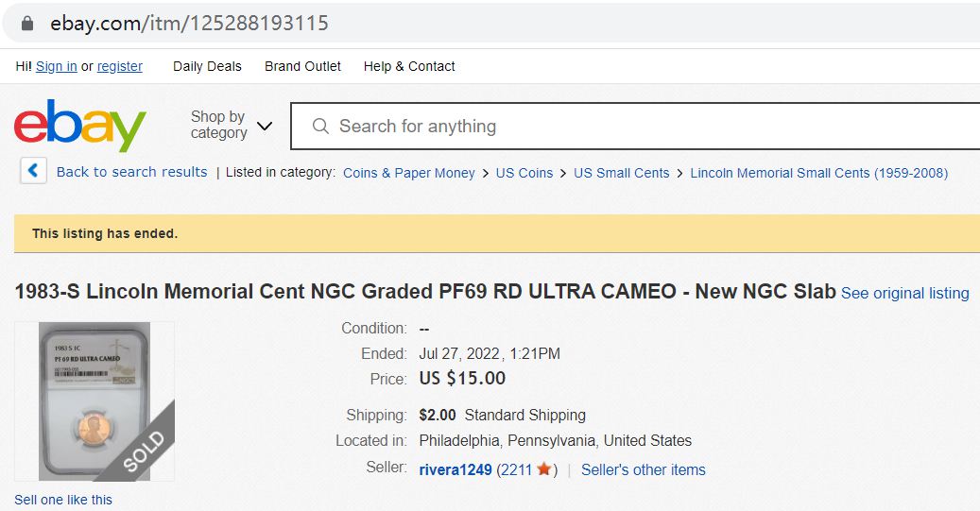This screenshot has height=511, width=980.
Task: Click the blue back arrow icon
Action: pyautogui.click(x=33, y=171)
